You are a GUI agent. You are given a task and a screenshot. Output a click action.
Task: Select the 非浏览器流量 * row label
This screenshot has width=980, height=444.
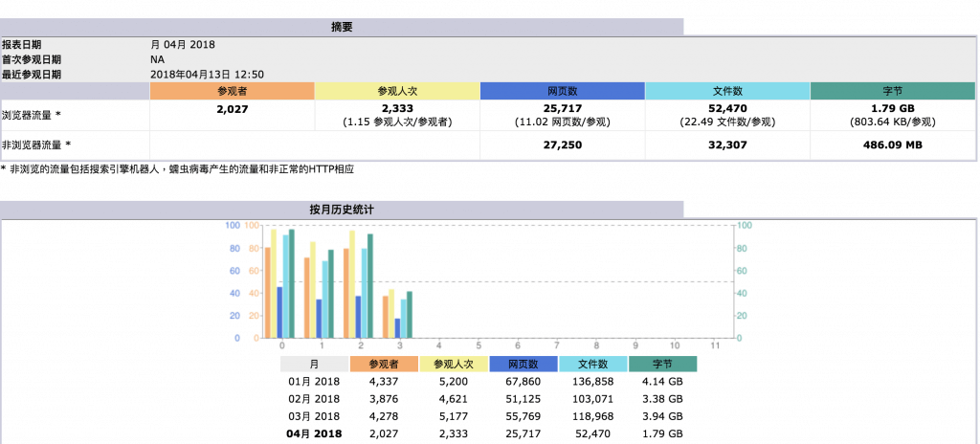36,145
